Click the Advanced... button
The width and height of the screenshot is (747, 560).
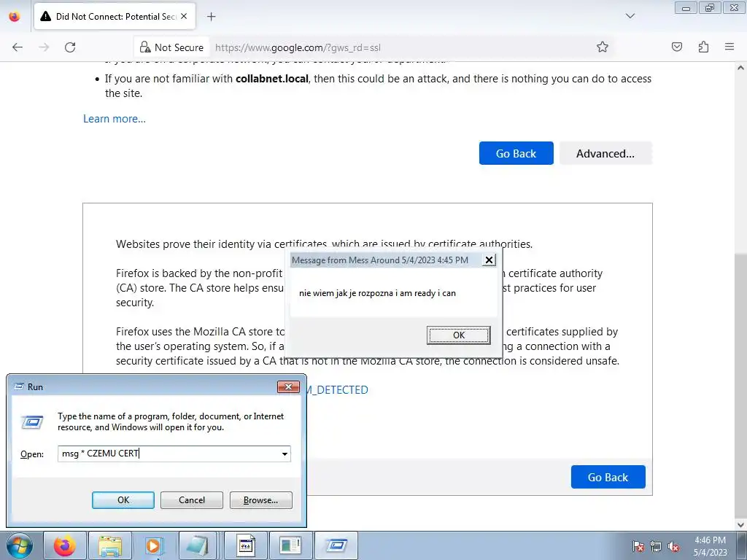605,153
